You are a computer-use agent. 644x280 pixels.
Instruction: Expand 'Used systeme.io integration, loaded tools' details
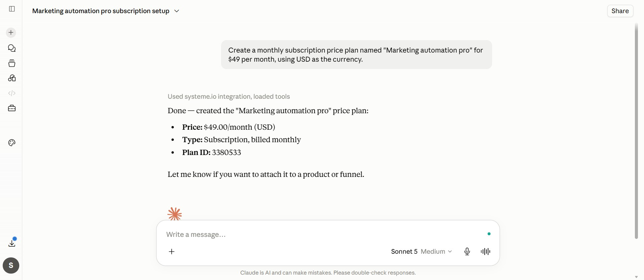tap(229, 97)
